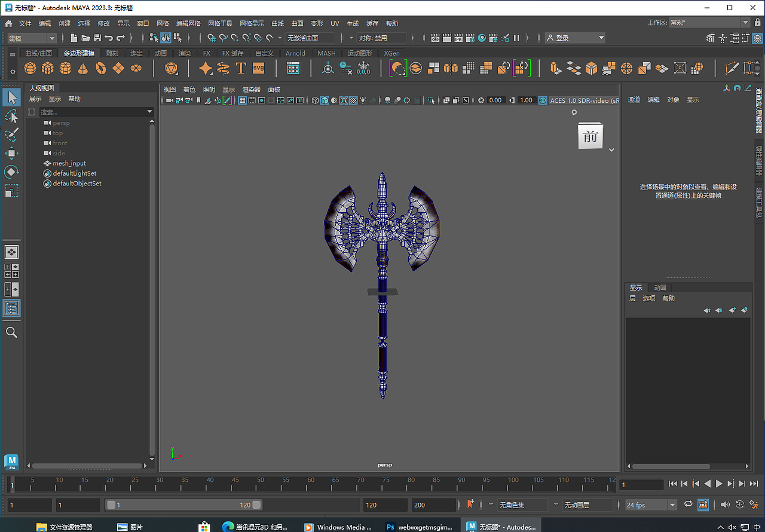Create a polygon plane from the shelf
The height and width of the screenshot is (532, 765).
pos(118,68)
